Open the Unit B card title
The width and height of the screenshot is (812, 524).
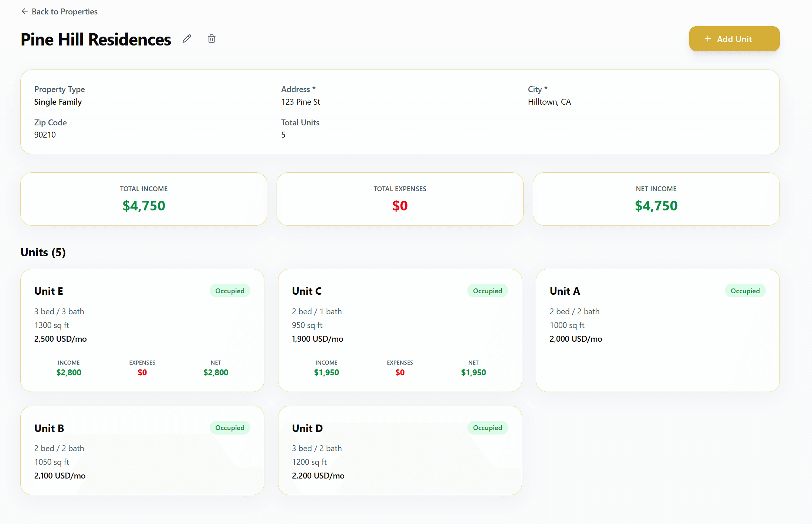coord(49,428)
